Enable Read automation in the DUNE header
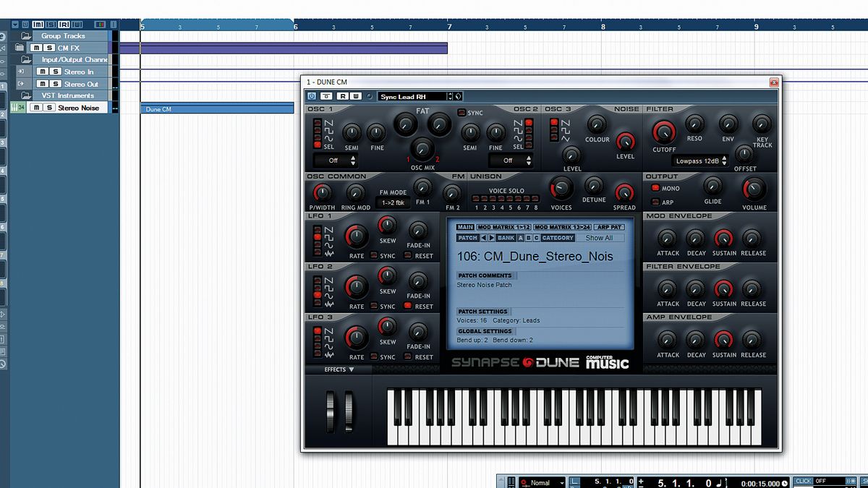The image size is (868, 488). [342, 95]
